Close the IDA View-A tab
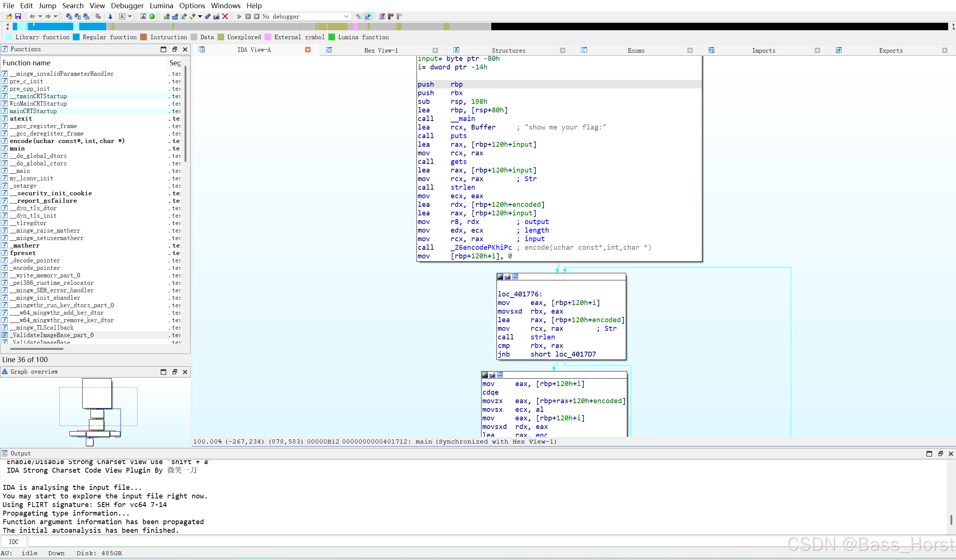Screen dimensions: 956x560 pyautogui.click(x=308, y=50)
